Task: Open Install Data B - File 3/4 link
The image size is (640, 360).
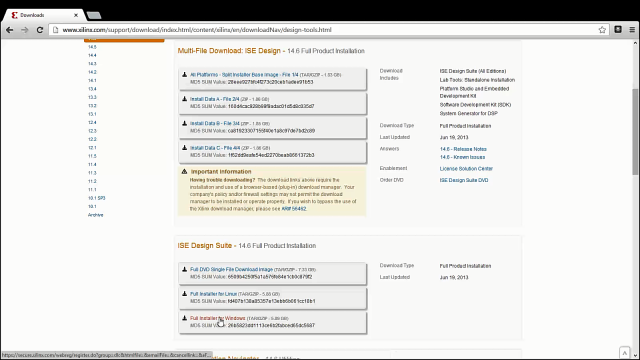Action: click(215, 123)
